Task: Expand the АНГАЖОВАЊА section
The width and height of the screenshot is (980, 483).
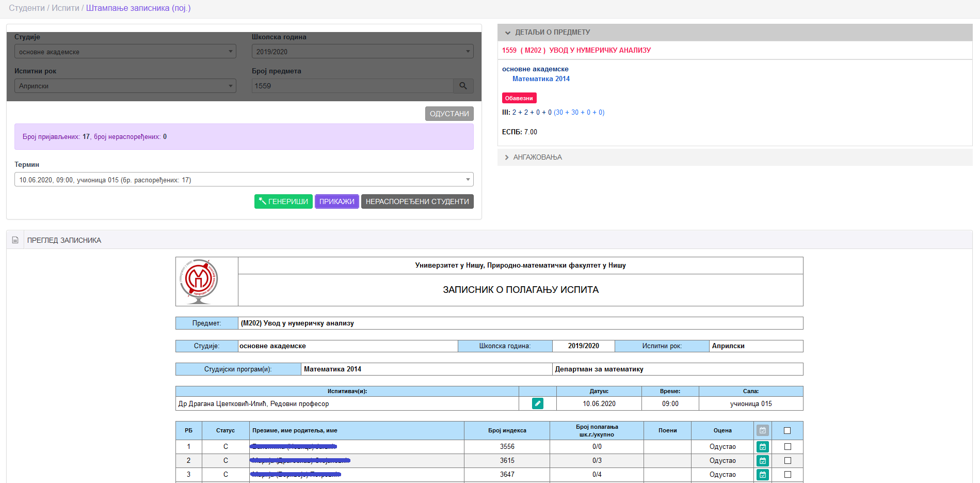Action: (x=537, y=157)
